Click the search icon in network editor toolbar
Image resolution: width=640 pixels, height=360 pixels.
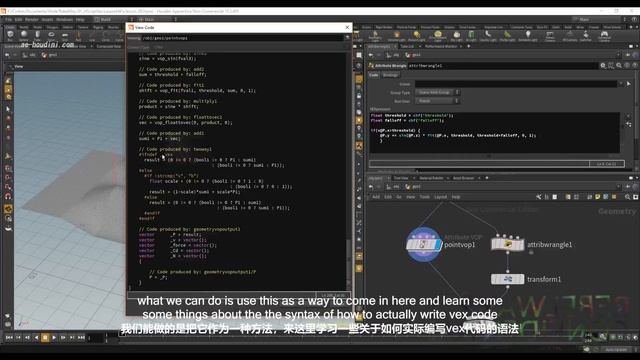click(x=627, y=197)
